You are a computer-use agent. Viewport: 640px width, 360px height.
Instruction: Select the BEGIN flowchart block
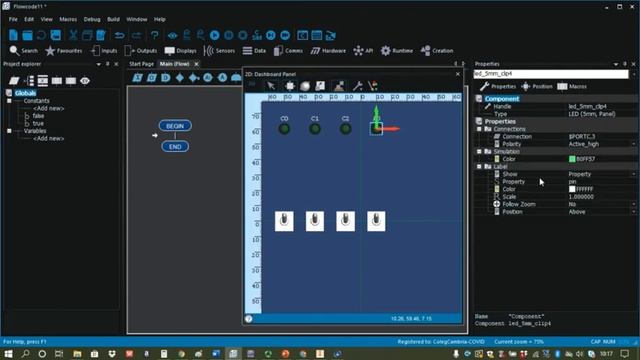(175, 126)
